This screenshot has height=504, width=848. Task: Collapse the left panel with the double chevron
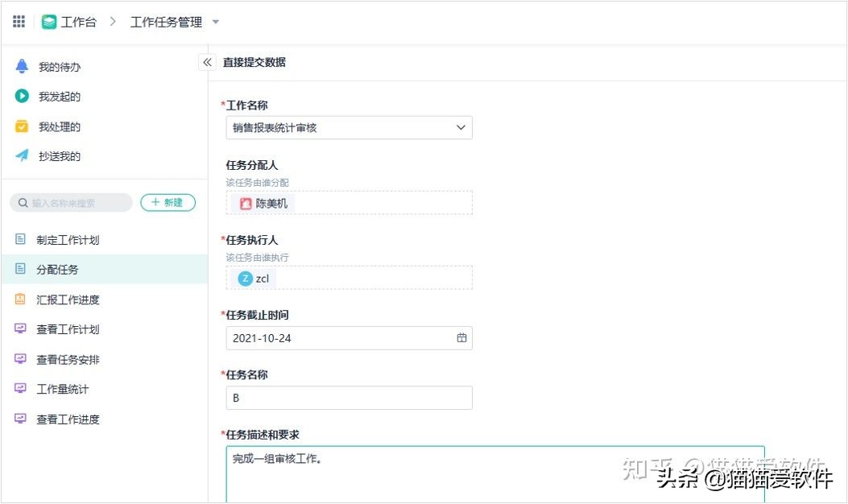pos(207,60)
